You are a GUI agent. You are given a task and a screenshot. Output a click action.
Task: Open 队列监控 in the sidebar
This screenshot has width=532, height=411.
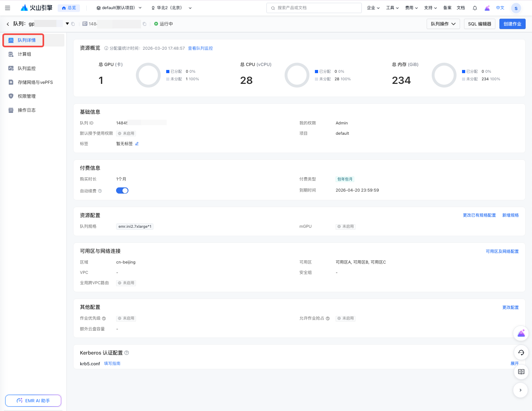(x=27, y=68)
